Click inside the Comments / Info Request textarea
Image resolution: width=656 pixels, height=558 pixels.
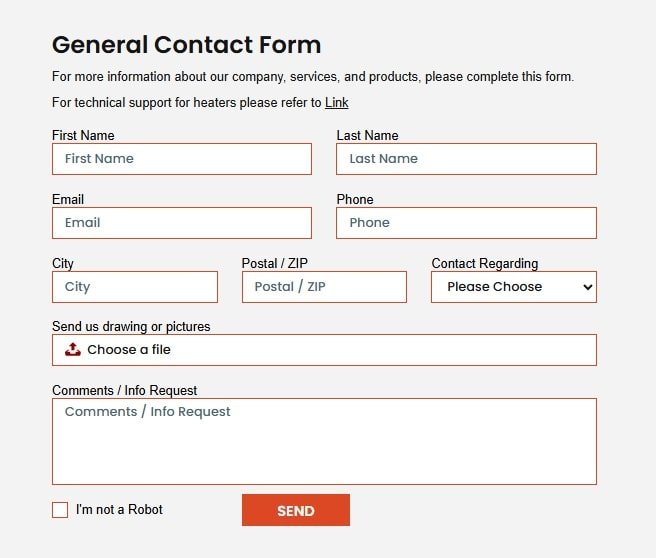[324, 441]
